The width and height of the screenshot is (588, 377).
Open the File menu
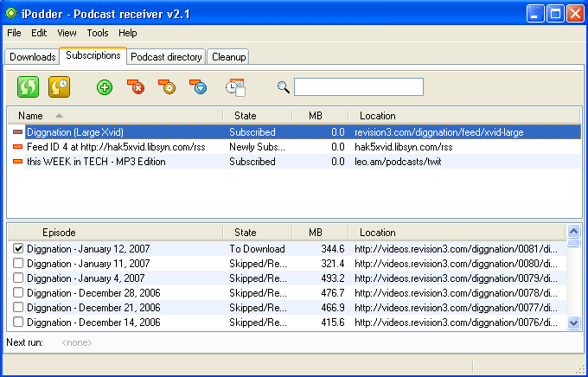pos(14,33)
